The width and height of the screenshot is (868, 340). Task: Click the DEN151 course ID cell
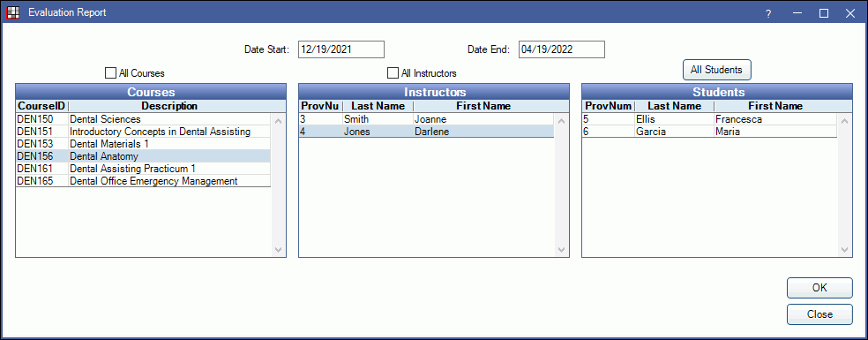click(x=41, y=132)
